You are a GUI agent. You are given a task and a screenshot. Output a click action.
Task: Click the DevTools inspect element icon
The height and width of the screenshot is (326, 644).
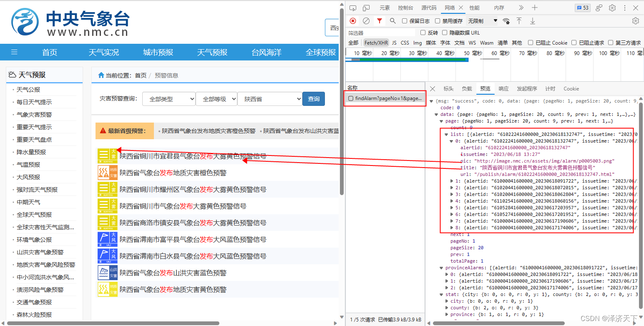coord(353,8)
